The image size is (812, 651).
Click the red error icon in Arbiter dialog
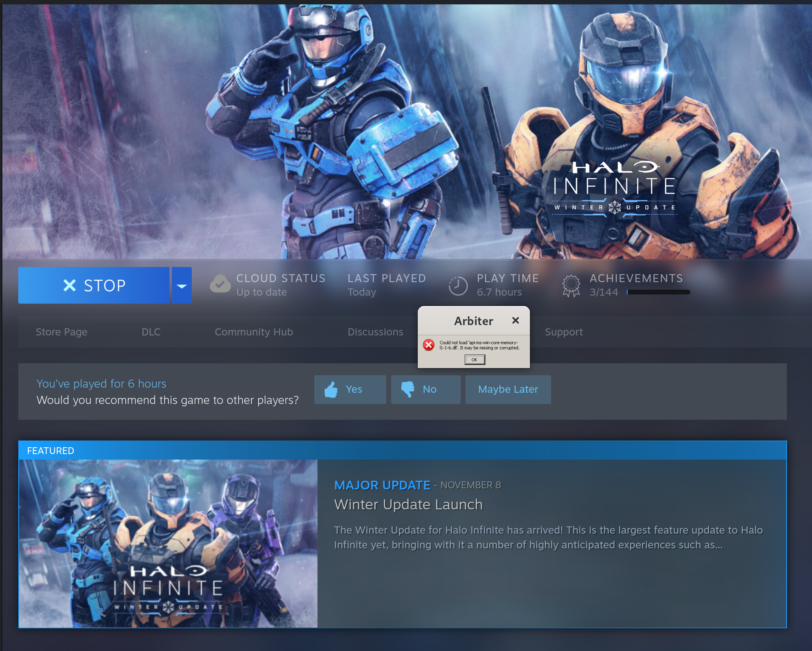tap(428, 345)
